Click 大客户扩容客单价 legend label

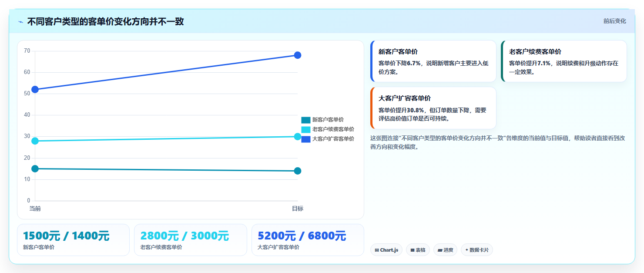click(x=333, y=139)
